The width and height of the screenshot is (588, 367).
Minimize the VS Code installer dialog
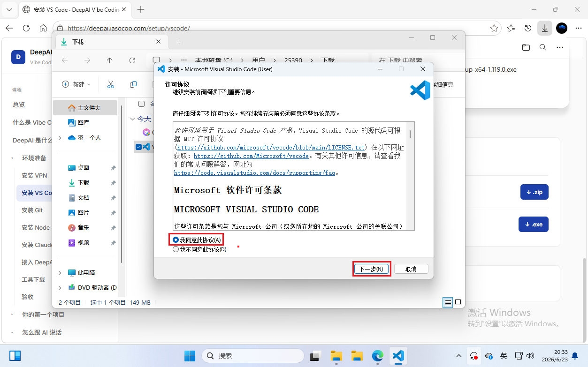[380, 69]
